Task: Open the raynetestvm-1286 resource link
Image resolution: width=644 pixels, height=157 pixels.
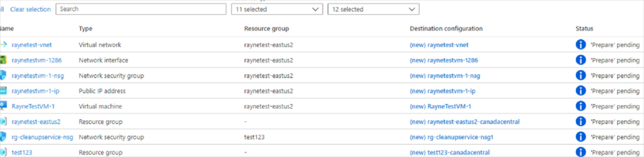Action: [37, 60]
